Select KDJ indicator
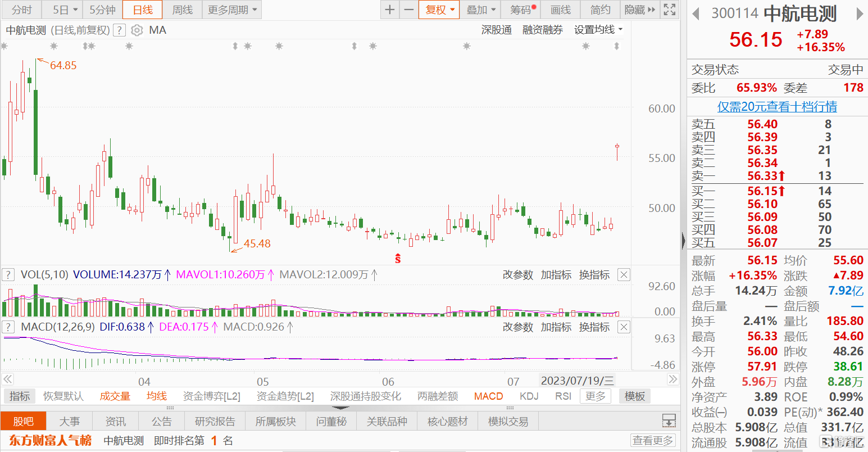868x452 pixels. click(x=529, y=396)
